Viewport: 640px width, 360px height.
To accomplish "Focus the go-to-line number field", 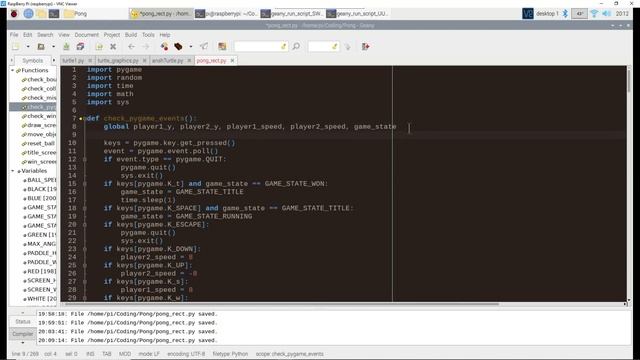I will pyautogui.click(x=324, y=47).
